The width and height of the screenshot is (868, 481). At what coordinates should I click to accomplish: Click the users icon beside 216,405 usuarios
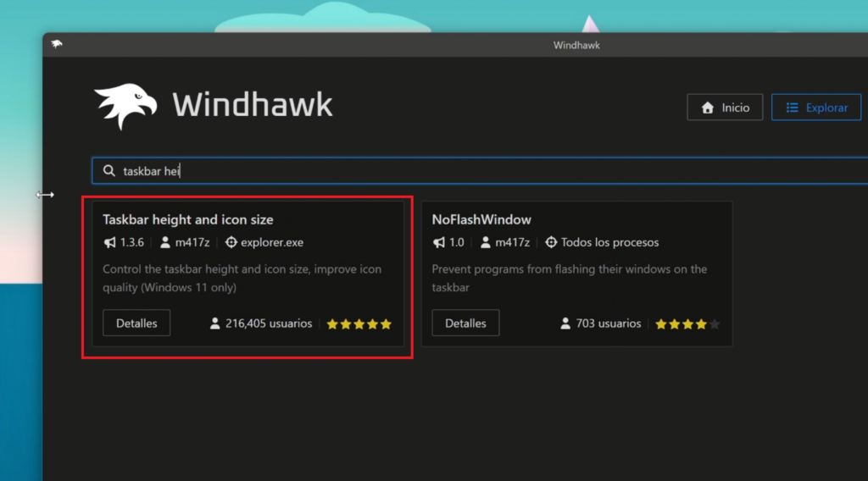point(214,323)
